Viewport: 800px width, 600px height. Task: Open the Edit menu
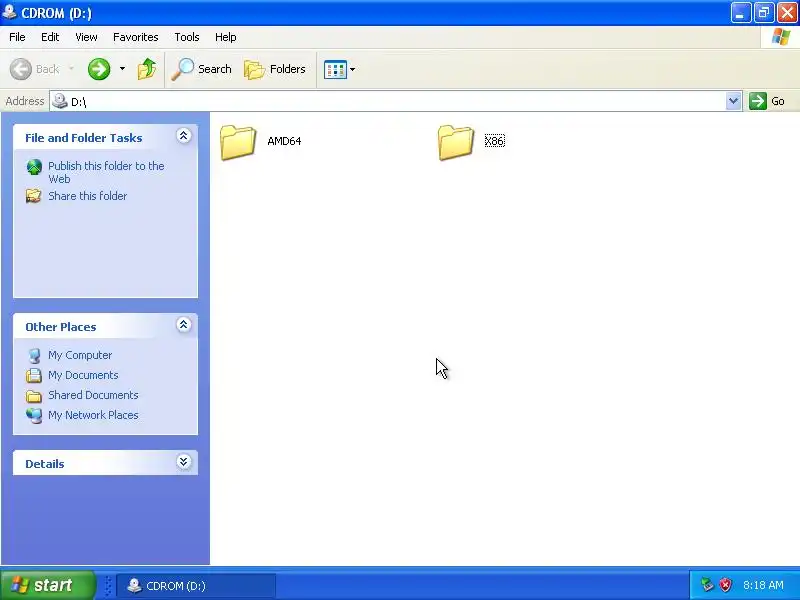click(x=50, y=37)
